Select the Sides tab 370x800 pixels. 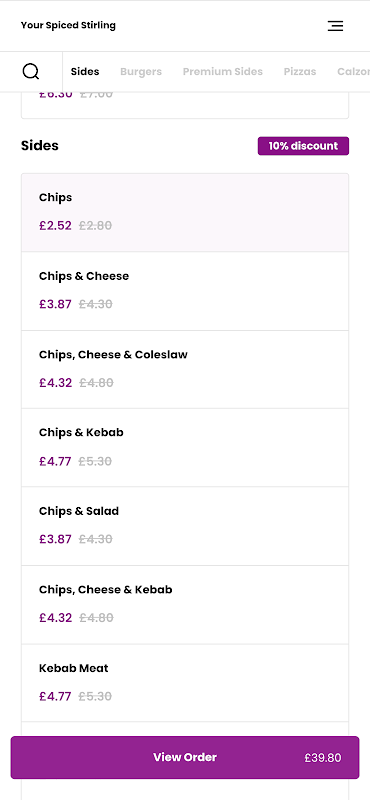pyautogui.click(x=85, y=71)
